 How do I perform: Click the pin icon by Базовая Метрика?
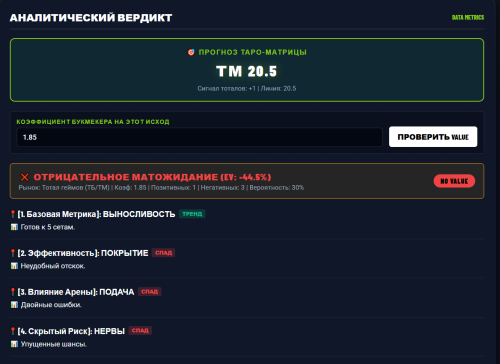pyautogui.click(x=13, y=214)
